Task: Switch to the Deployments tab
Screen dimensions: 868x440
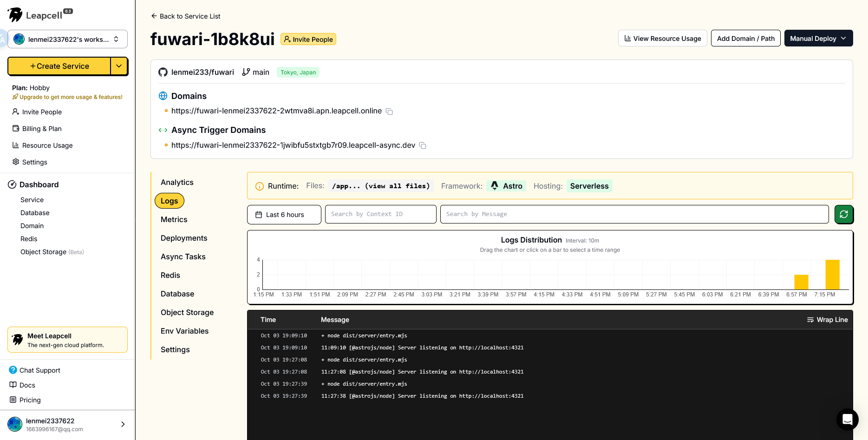Action: (x=184, y=238)
